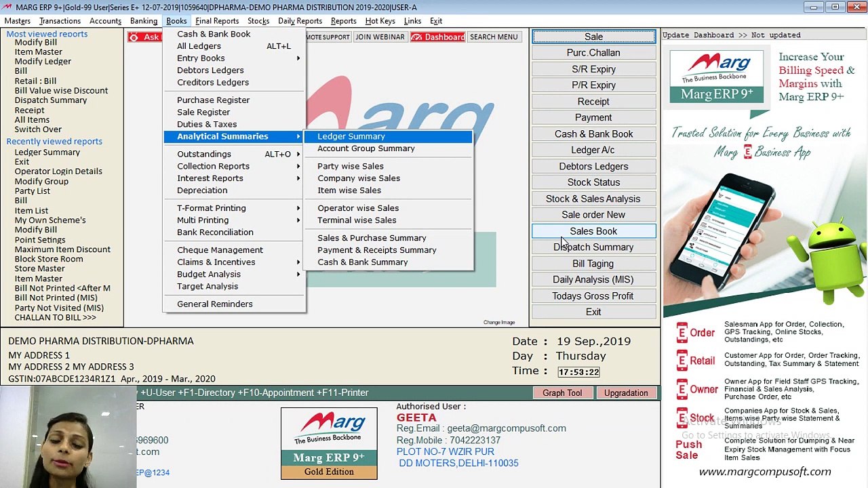Viewport: 868px width, 488px height.
Task: Click the Graph Tool button
Action: click(562, 393)
